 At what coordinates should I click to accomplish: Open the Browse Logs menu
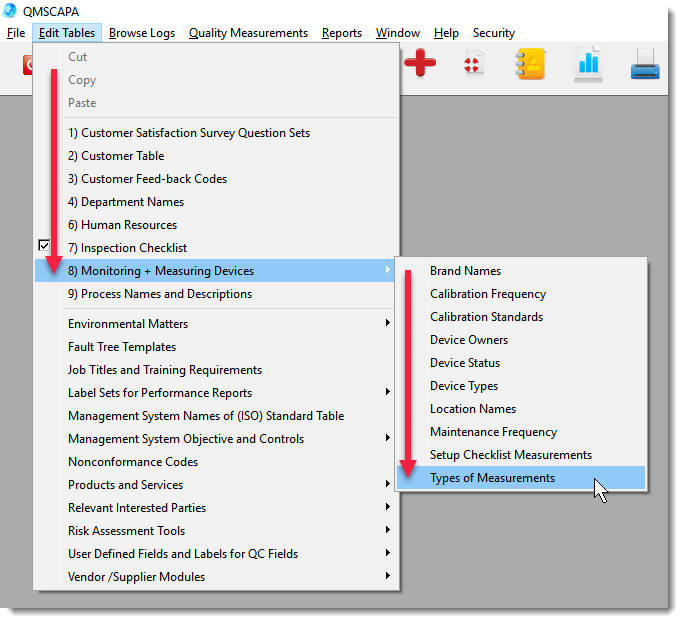142,33
